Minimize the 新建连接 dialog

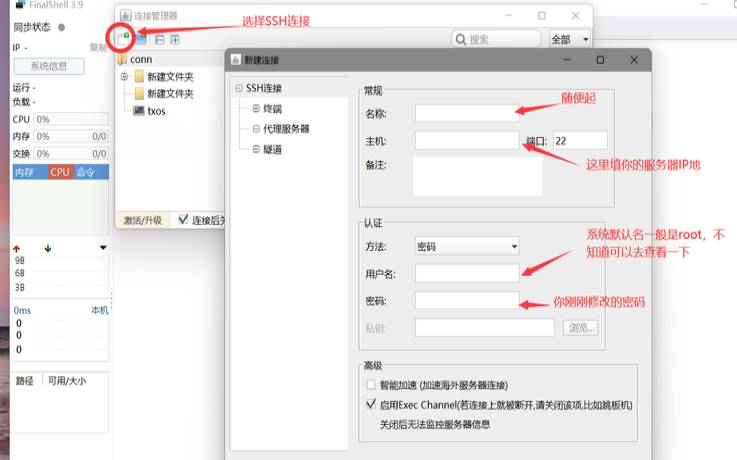pyautogui.click(x=567, y=60)
